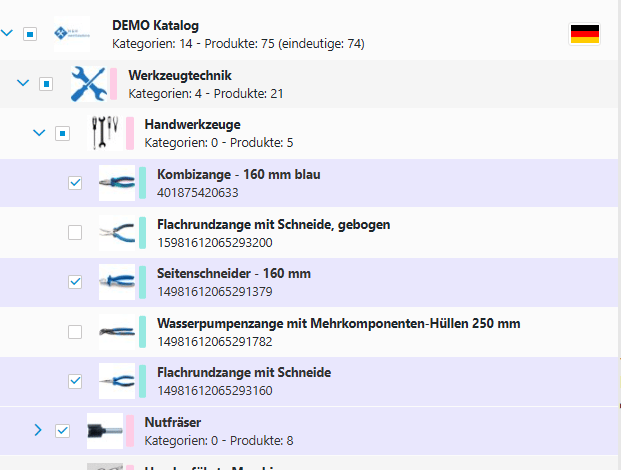Click 'Kategorien: 0 - Produkte: 5' text
The image size is (621, 470).
tap(219, 143)
